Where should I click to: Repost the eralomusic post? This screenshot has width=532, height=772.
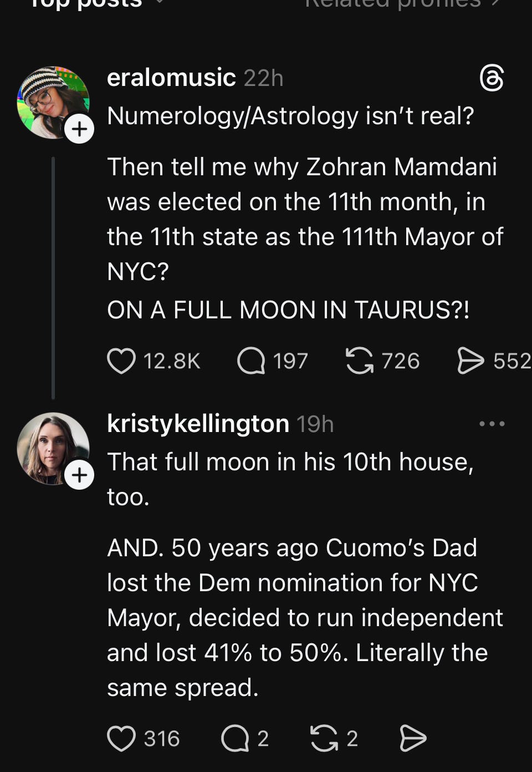click(360, 361)
